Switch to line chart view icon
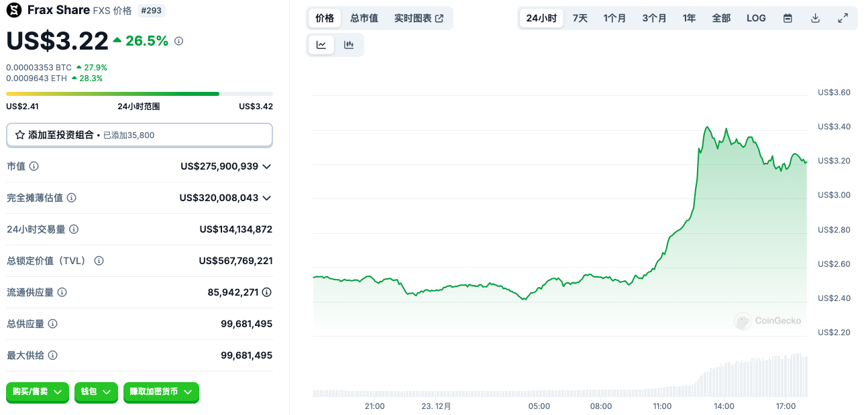 point(321,45)
